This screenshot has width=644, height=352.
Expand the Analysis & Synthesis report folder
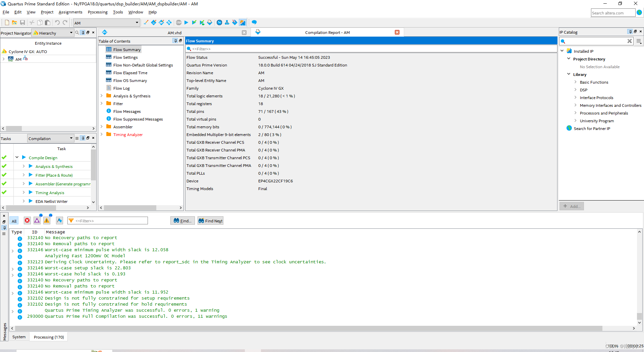coord(102,96)
